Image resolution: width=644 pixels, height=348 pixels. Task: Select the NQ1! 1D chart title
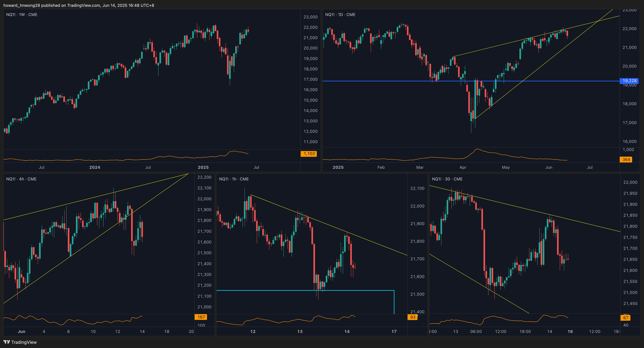pos(340,14)
